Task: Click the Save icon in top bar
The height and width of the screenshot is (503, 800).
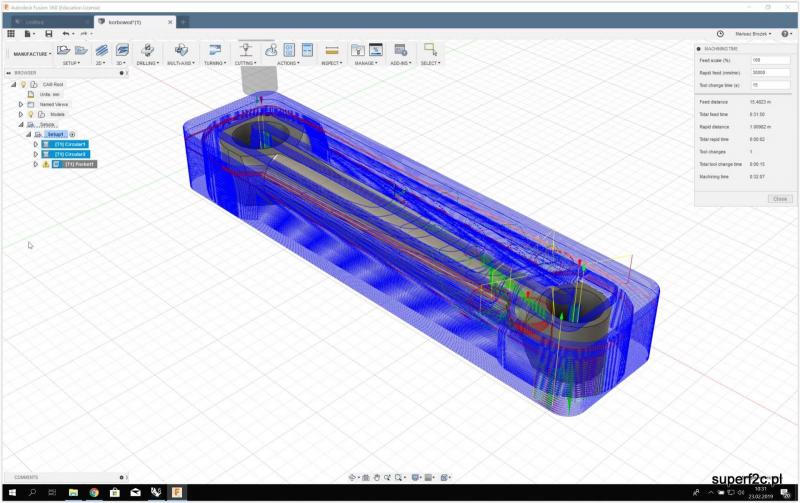Action: click(48, 34)
